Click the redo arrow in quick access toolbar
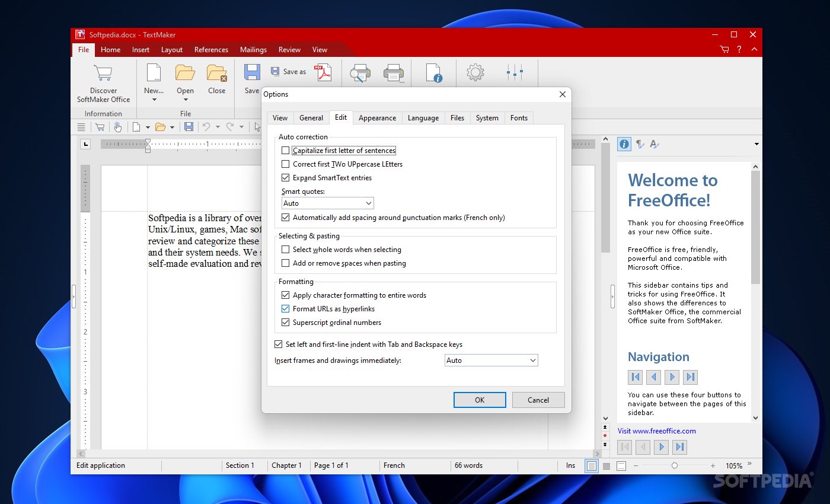This screenshot has width=830, height=504. 230,127
